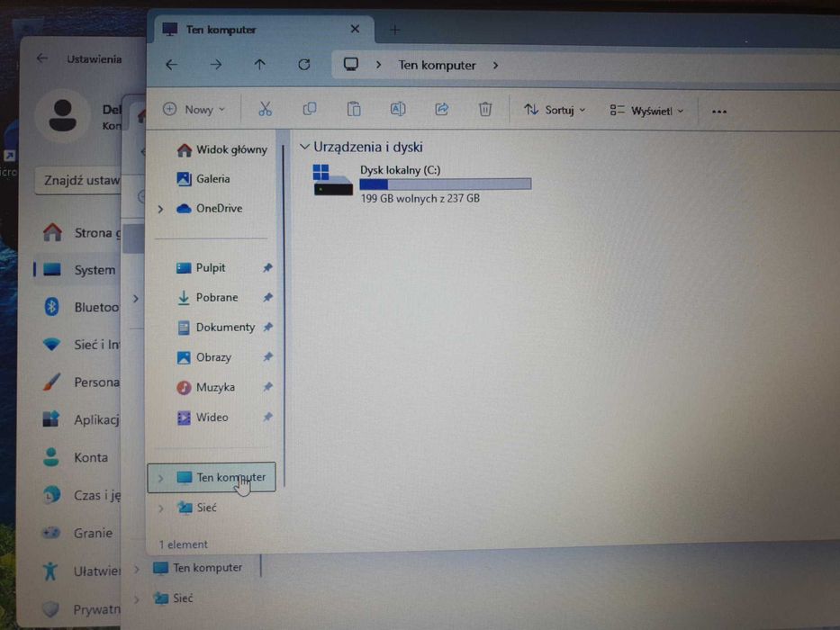Expand Ten komputer node in front sidebar
Screen dimensions: 840x630
(x=160, y=477)
